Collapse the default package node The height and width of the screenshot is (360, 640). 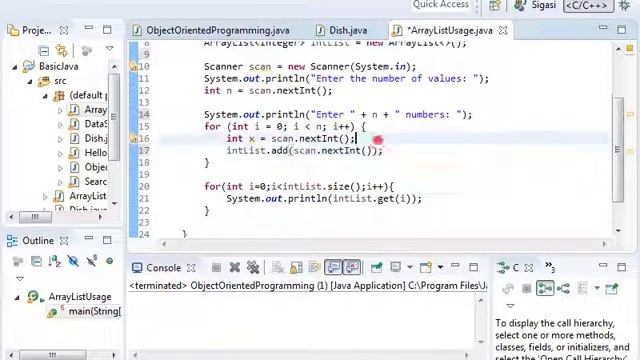point(45,96)
